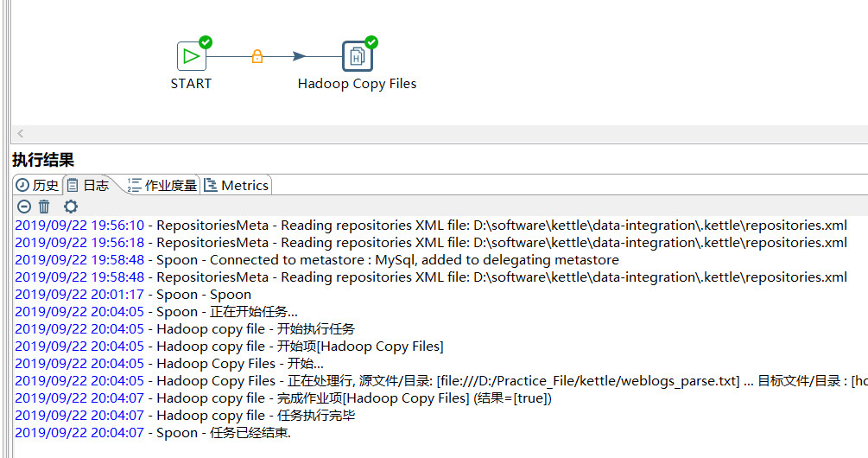
Task: Switch to the 日志 tab
Action: [x=89, y=185]
